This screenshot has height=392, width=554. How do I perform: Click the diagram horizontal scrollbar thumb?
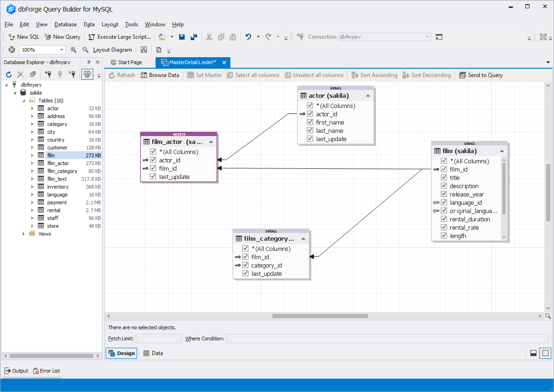point(320,316)
